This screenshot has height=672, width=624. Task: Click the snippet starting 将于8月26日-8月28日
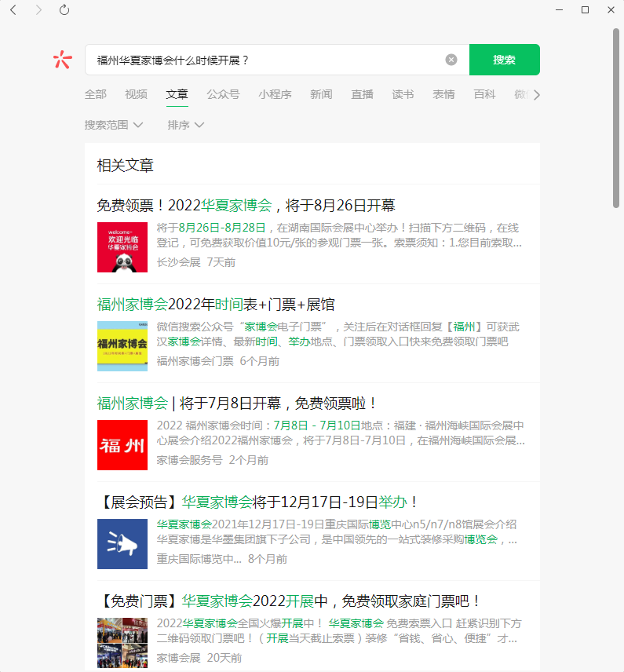(339, 236)
